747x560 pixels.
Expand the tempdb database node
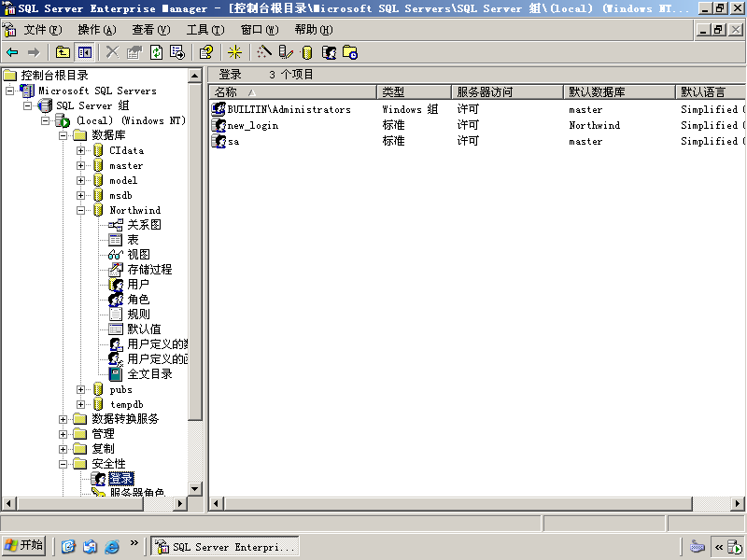pos(81,404)
